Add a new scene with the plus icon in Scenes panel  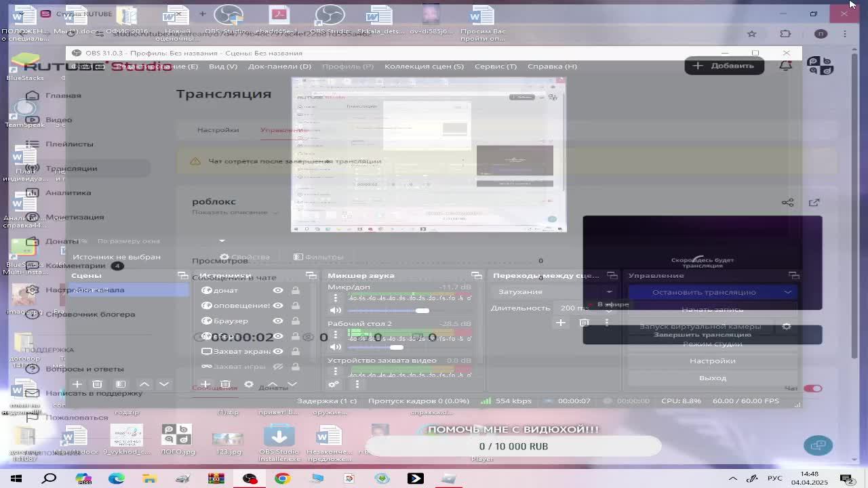coord(77,384)
